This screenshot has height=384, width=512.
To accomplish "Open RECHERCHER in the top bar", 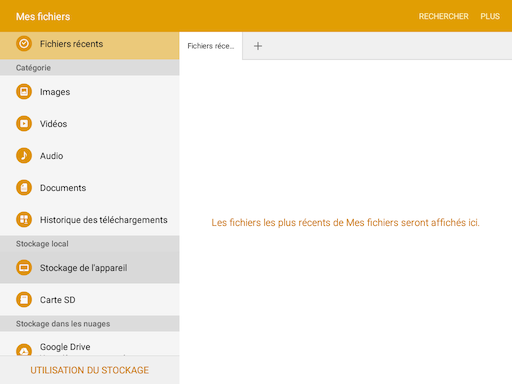I will click(x=444, y=16).
